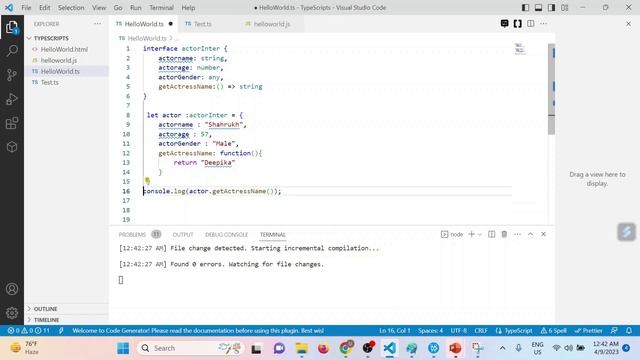This screenshot has height=360, width=640.
Task: Add a new terminal with plus icon
Action: [x=471, y=234]
